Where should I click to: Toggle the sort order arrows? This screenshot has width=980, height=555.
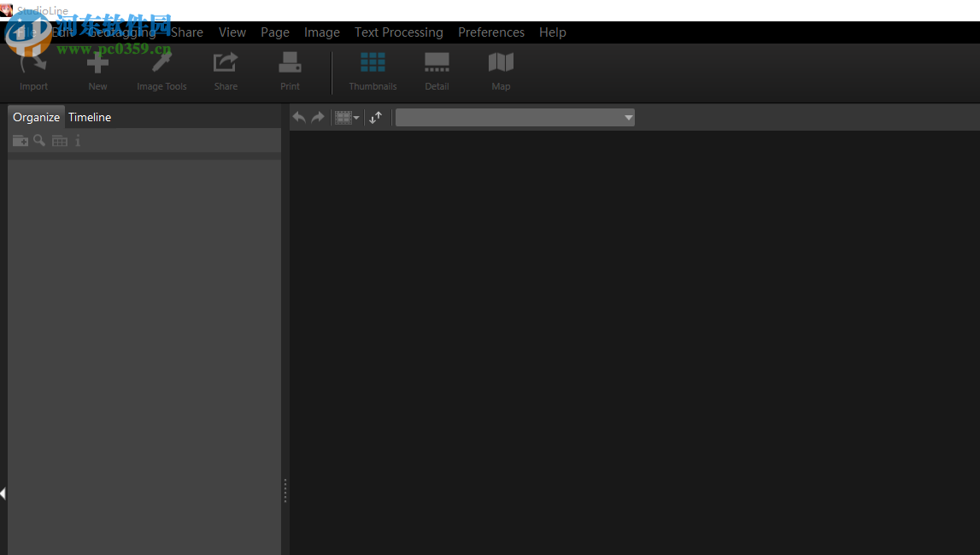[x=376, y=117]
